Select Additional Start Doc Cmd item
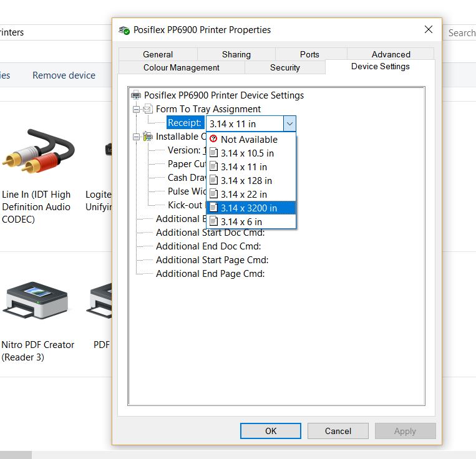Viewport: 476px width, 459px height. (x=210, y=233)
